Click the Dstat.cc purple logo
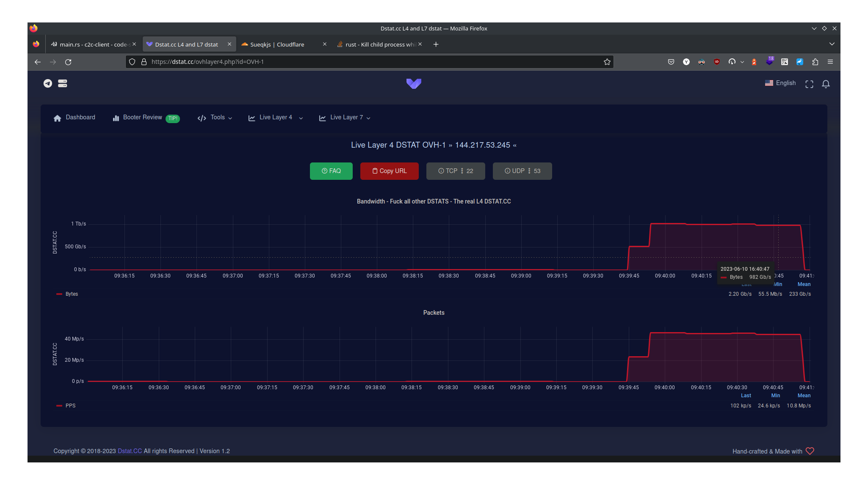This screenshot has width=868, height=495. (x=414, y=83)
